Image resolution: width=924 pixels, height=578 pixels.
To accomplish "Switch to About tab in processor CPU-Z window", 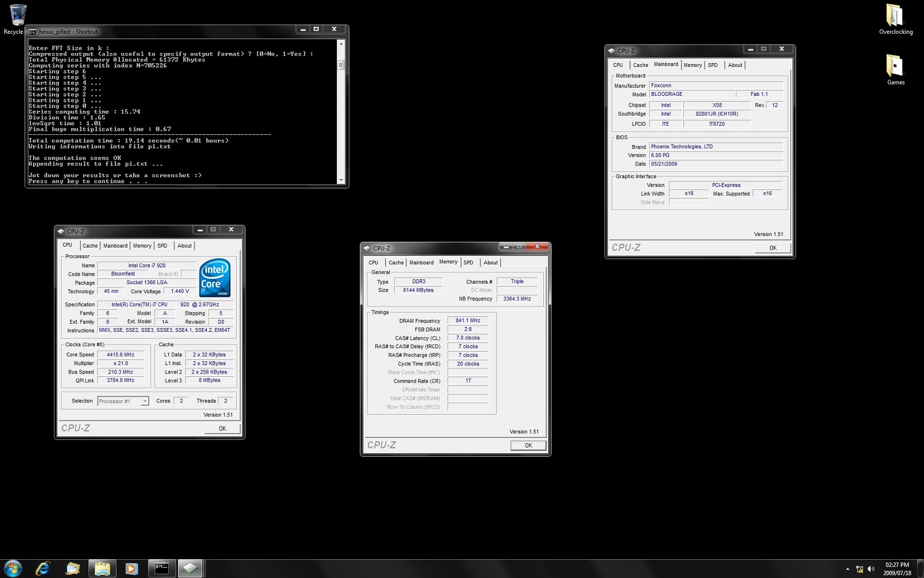I will (184, 246).
